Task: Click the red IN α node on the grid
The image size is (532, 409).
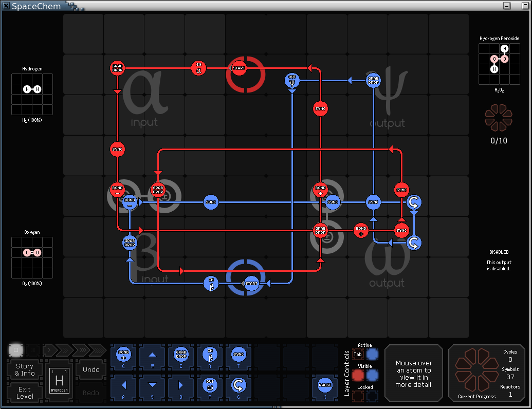Action: tap(199, 68)
